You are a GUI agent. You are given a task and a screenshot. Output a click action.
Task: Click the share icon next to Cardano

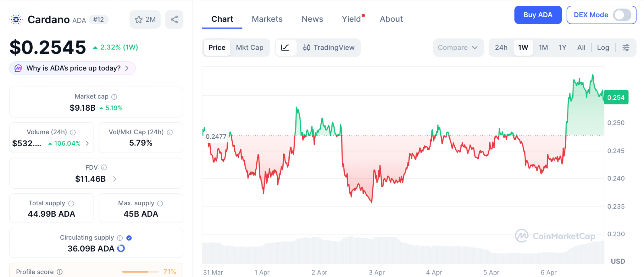174,19
